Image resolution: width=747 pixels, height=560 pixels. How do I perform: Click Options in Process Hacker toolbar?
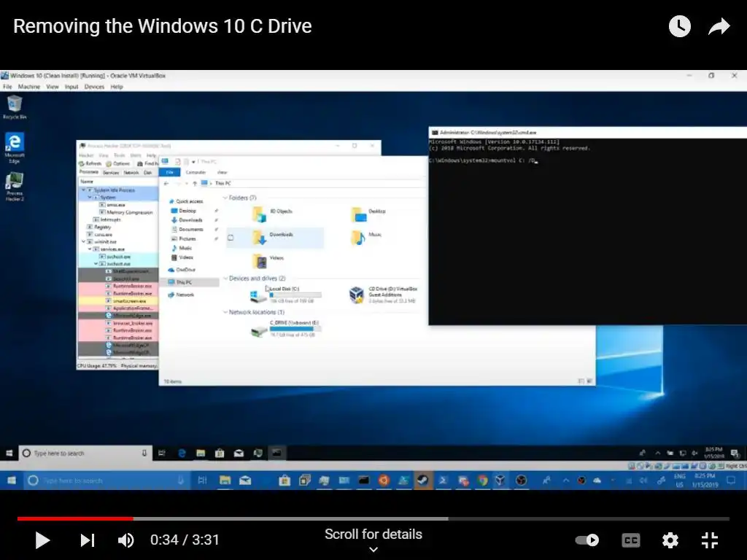(117, 163)
